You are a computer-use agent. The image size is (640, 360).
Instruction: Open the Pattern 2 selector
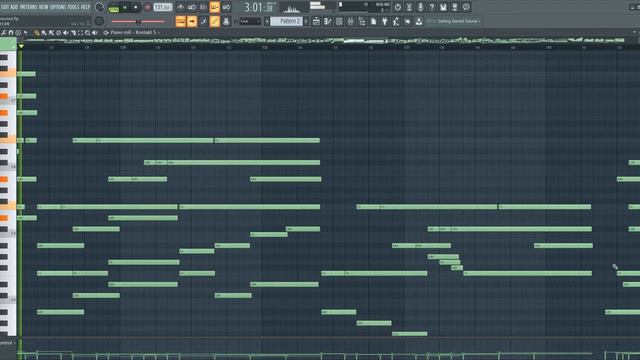286,21
